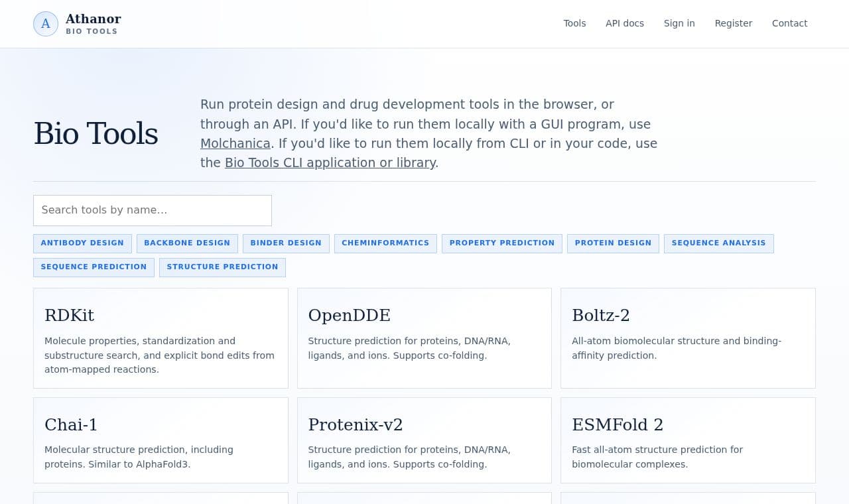The height and width of the screenshot is (504, 849).
Task: Filter by Property Prediction tag
Action: 502,243
